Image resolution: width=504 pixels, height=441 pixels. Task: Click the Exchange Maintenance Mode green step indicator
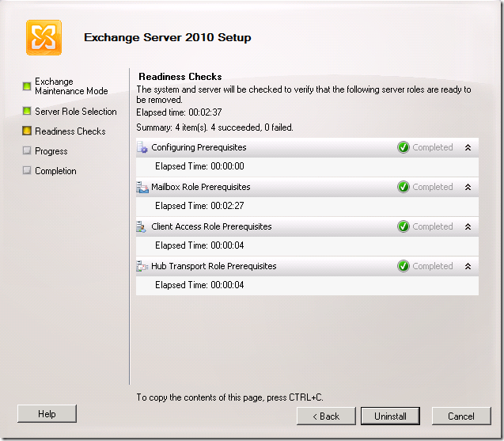pos(27,86)
